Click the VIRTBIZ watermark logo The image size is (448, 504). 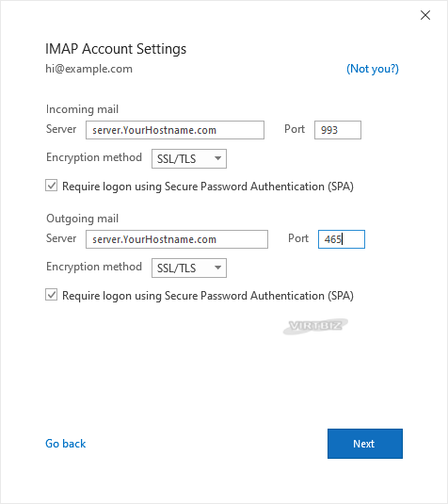pos(315,326)
